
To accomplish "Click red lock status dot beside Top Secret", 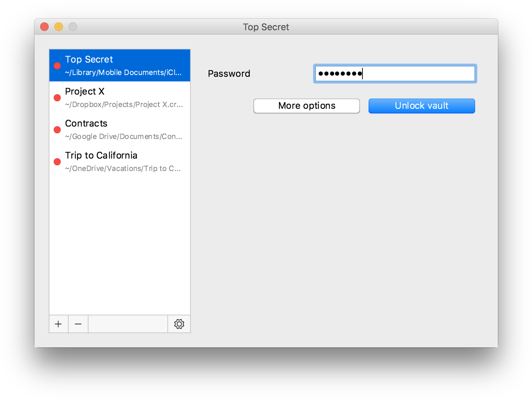I will click(57, 66).
